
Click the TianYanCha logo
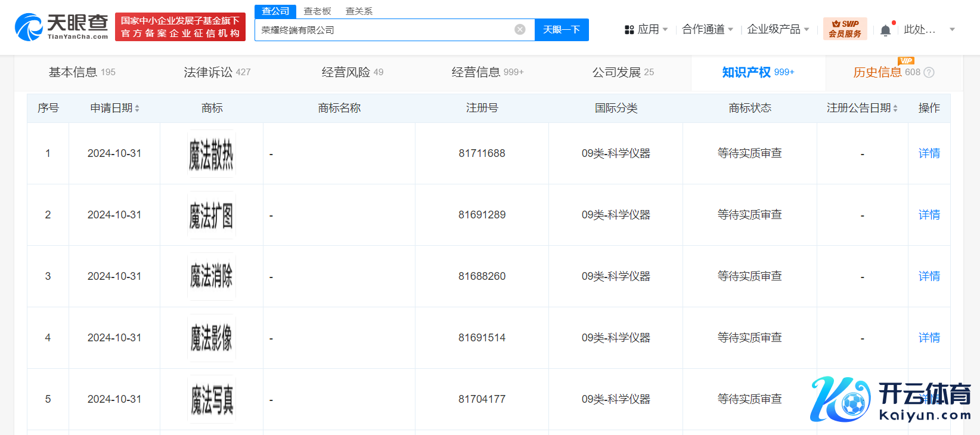click(x=61, y=27)
